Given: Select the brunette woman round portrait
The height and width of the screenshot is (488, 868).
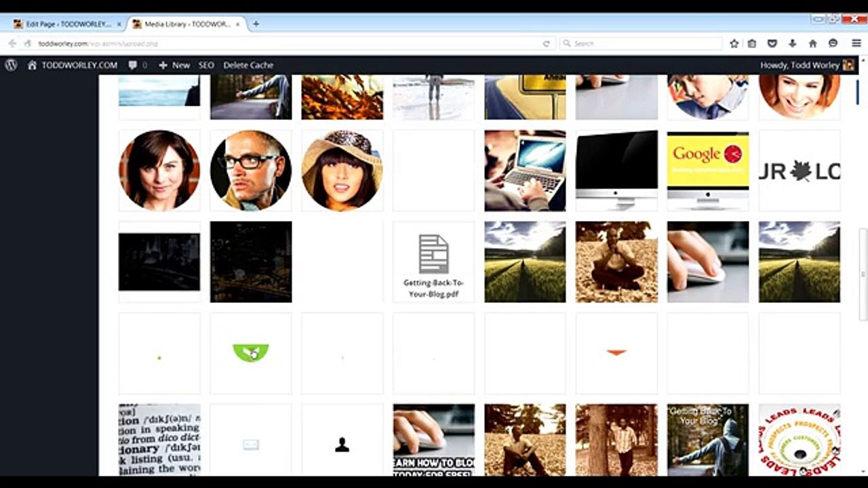Looking at the screenshot, I should (159, 171).
